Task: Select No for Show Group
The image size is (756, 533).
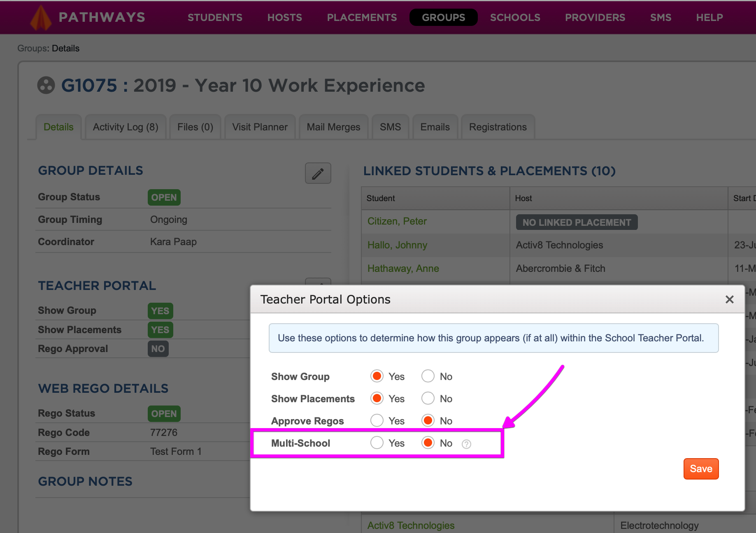Action: [428, 375]
